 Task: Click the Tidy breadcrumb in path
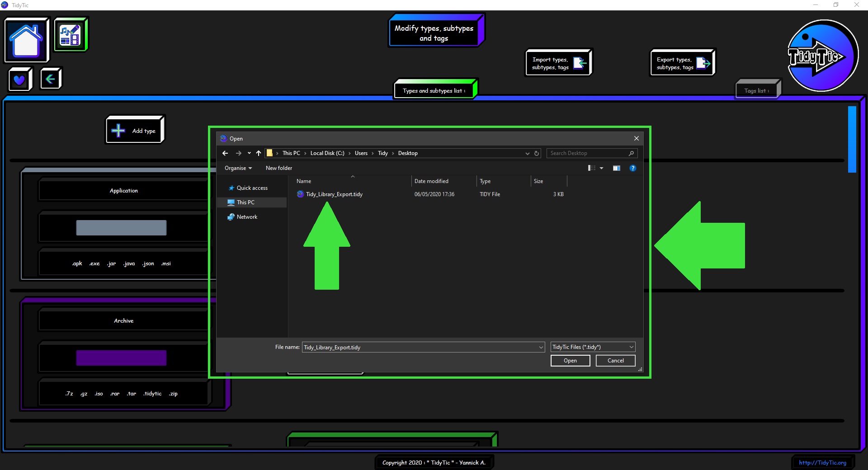click(x=383, y=153)
